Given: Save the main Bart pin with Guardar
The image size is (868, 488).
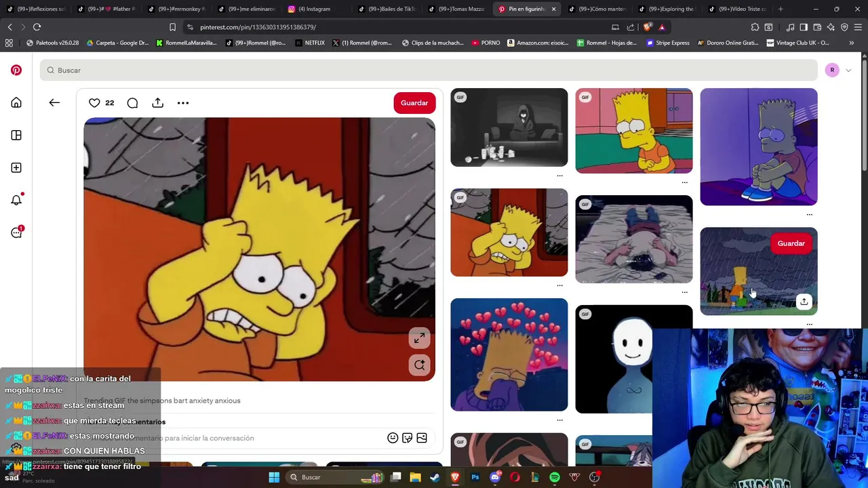Looking at the screenshot, I should click(x=414, y=103).
